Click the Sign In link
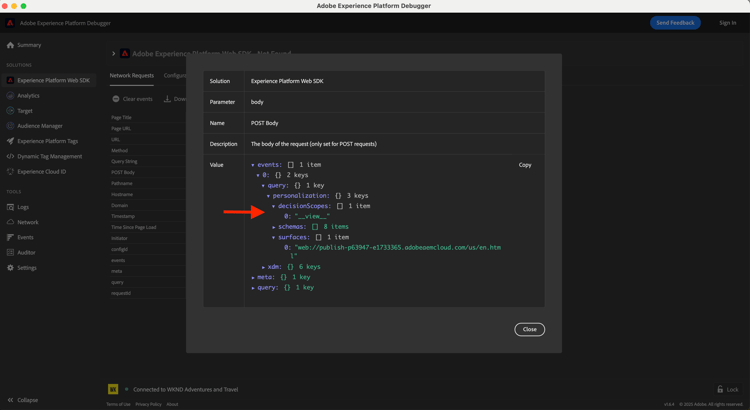 point(728,23)
